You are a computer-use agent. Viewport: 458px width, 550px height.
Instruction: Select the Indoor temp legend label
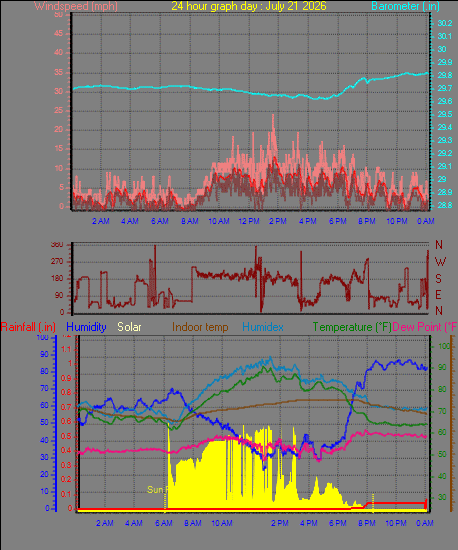(x=200, y=327)
